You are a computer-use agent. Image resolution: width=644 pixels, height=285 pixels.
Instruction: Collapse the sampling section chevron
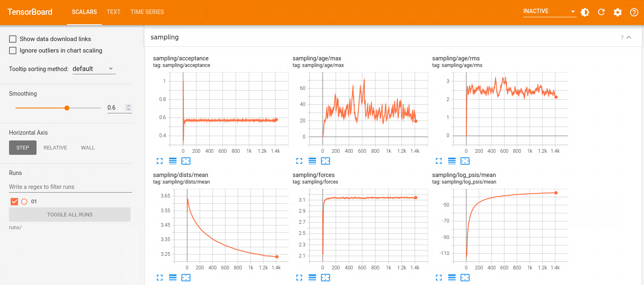click(629, 37)
